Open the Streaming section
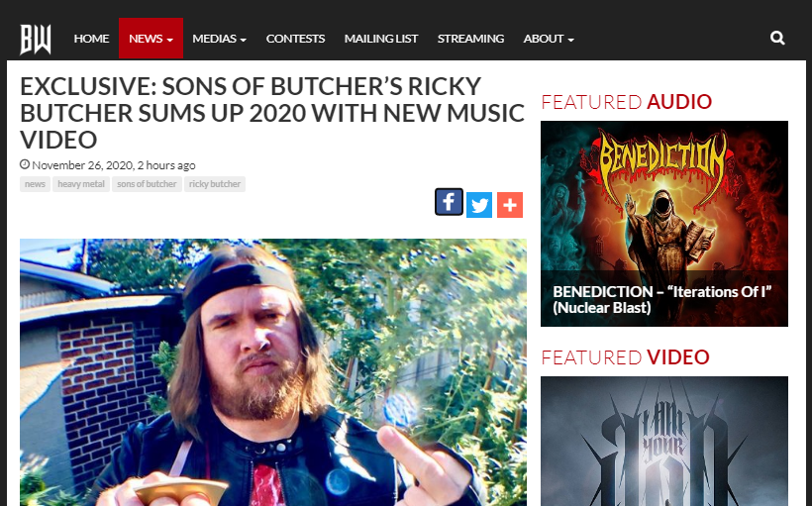 470,39
